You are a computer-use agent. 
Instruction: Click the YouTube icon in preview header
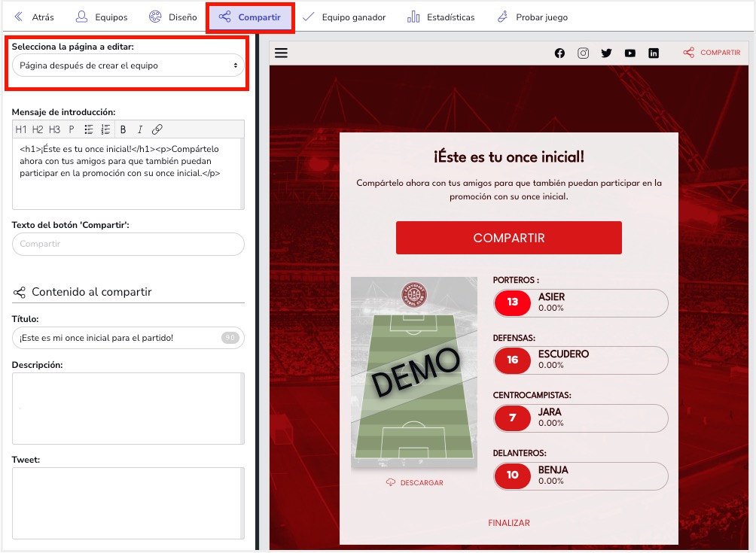point(630,53)
